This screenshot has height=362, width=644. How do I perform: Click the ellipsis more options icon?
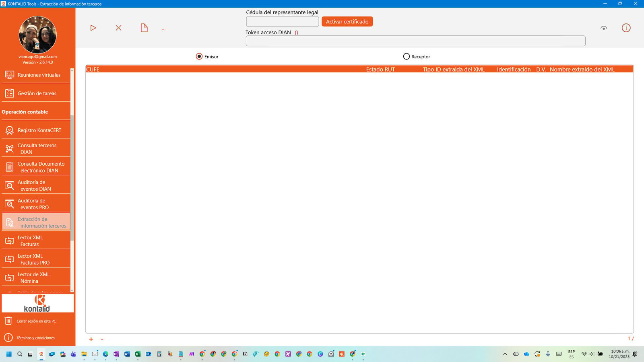click(164, 29)
